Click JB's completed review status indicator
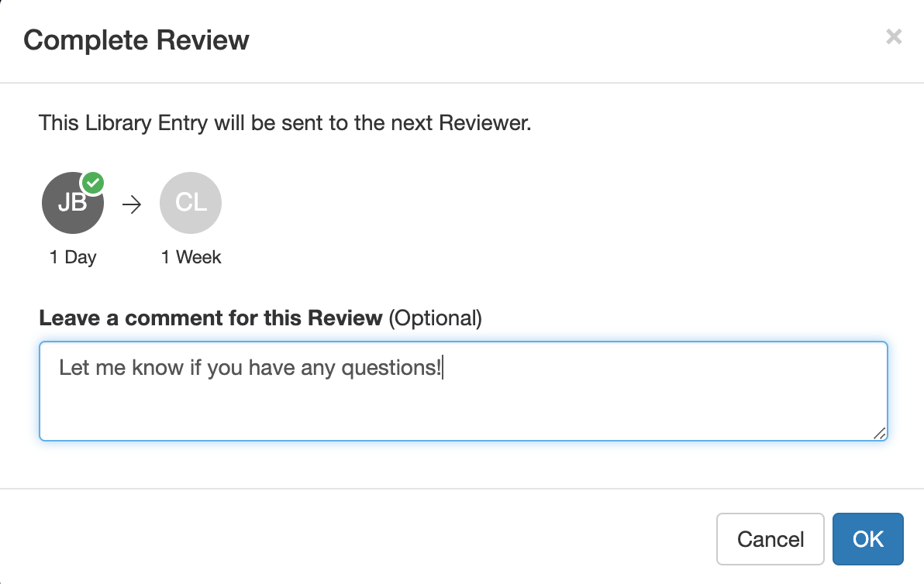 coord(92,182)
